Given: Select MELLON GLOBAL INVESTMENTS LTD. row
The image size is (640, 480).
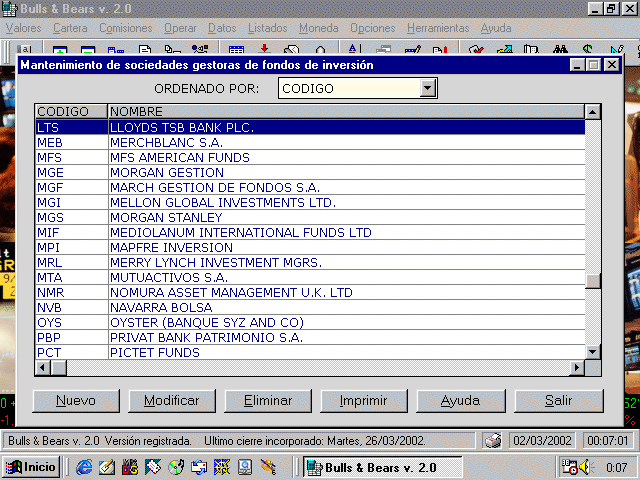Looking at the screenshot, I should coord(310,202).
